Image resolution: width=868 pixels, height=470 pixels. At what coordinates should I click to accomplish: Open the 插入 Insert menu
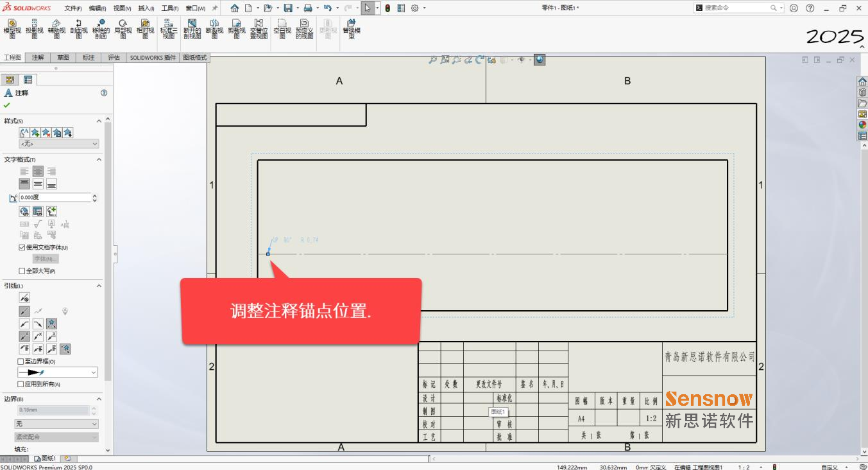coord(146,8)
